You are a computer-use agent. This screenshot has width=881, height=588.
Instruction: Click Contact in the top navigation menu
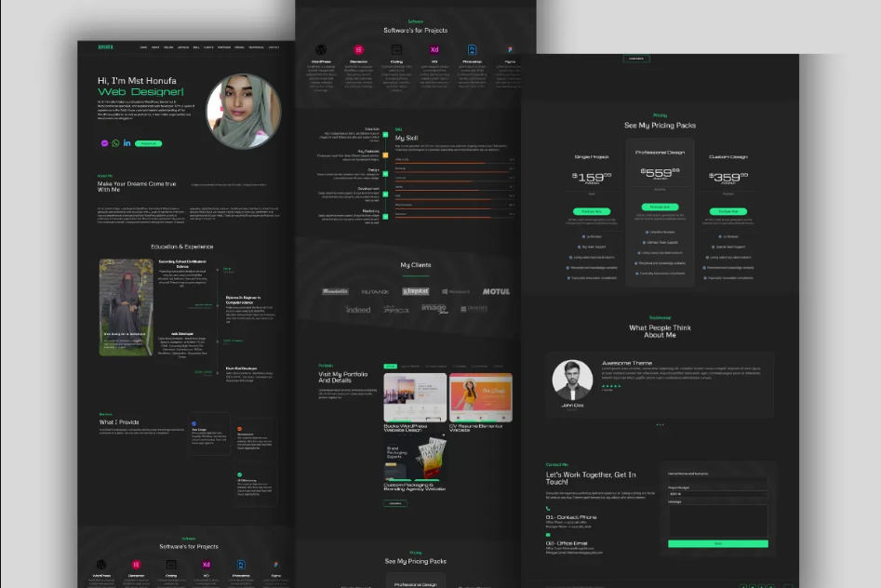(x=274, y=47)
